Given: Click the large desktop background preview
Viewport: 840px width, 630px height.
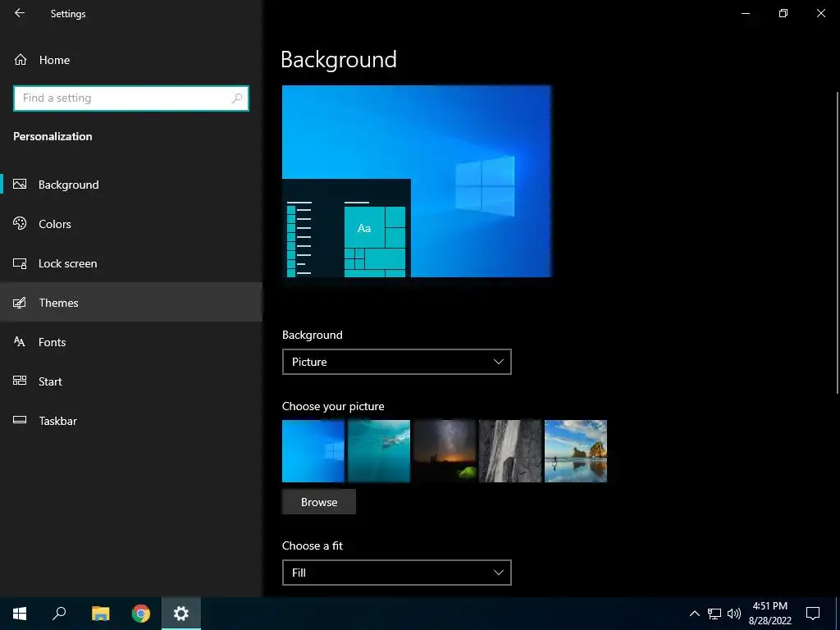Looking at the screenshot, I should coord(417,181).
